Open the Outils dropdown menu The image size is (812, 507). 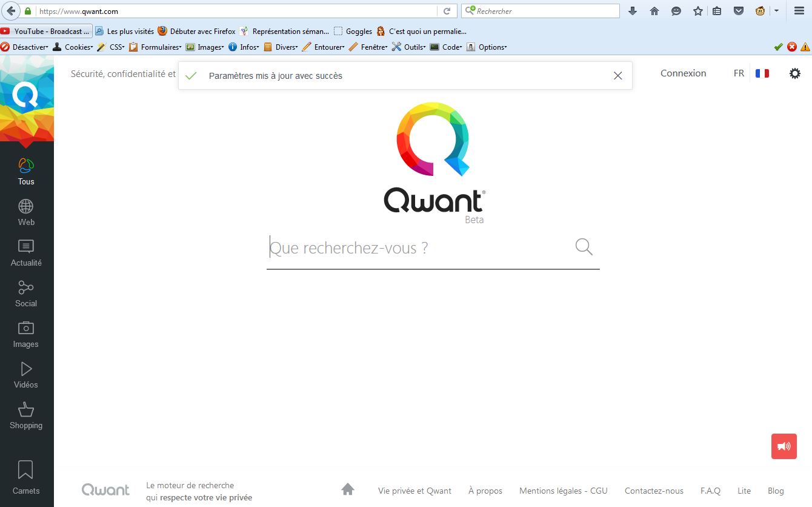(409, 47)
